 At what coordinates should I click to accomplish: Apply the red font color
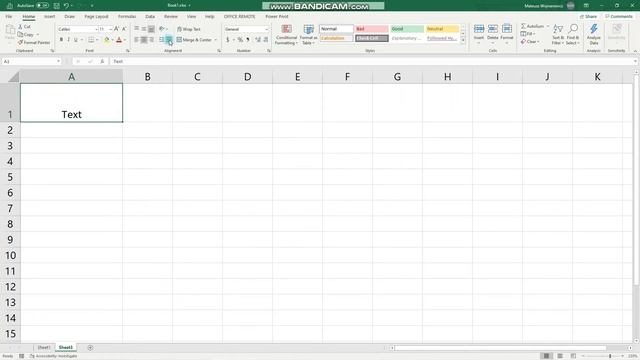point(119,40)
